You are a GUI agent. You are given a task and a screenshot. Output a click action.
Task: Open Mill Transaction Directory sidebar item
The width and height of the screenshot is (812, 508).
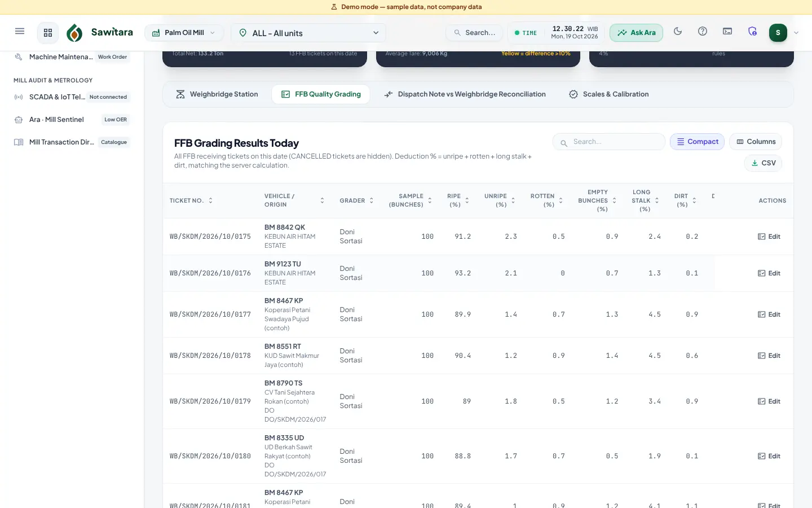click(x=72, y=142)
